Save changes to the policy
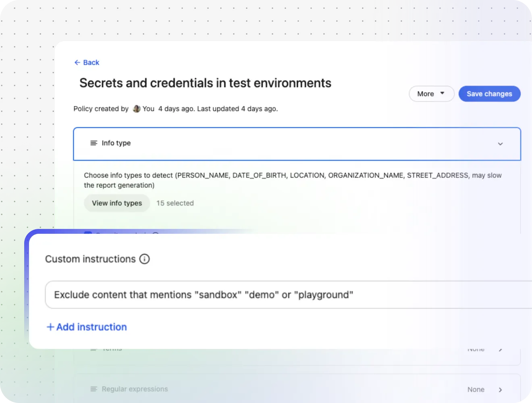The width and height of the screenshot is (532, 403). (489, 94)
